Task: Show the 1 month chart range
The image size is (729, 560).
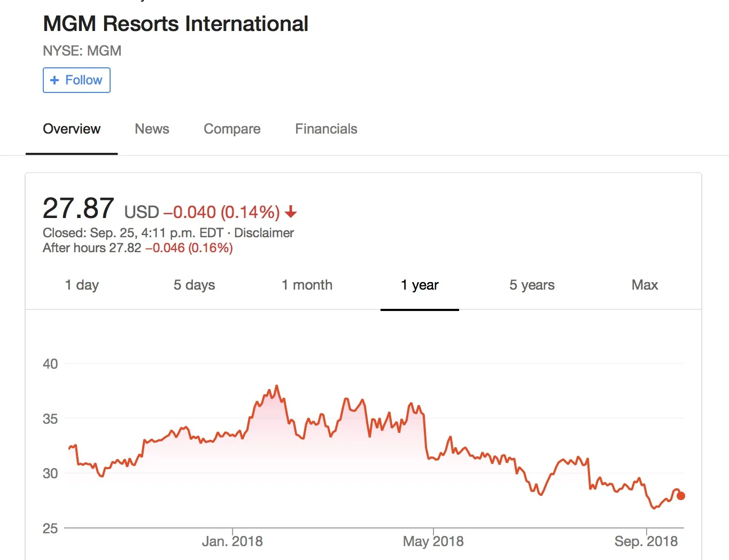Action: point(307,285)
